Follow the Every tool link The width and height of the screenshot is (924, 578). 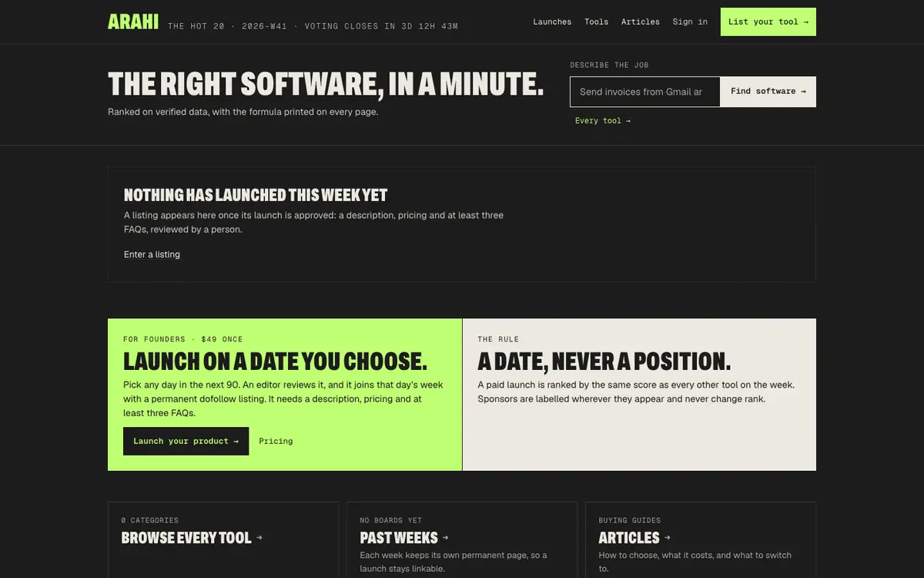coord(603,121)
